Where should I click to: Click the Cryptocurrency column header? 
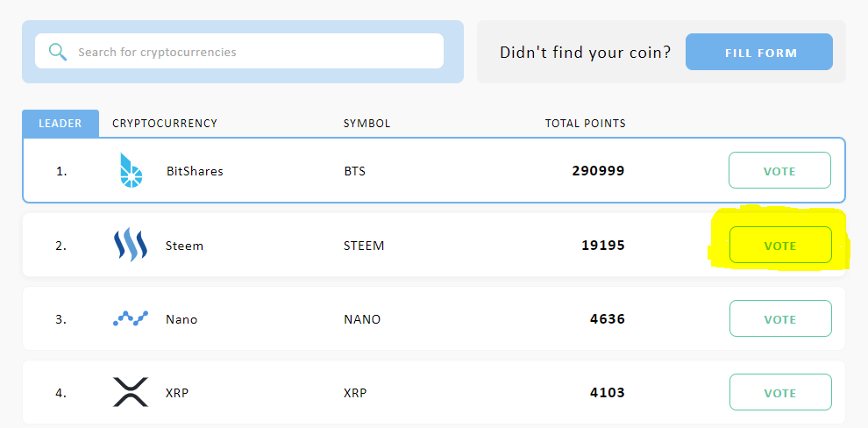tap(165, 124)
